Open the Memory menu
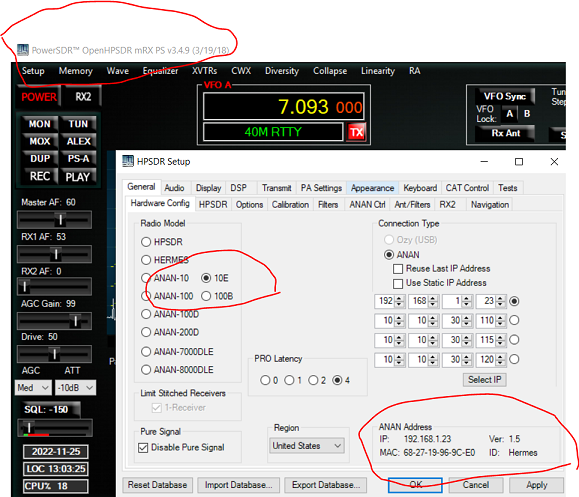The height and width of the screenshot is (497, 579). click(x=75, y=71)
